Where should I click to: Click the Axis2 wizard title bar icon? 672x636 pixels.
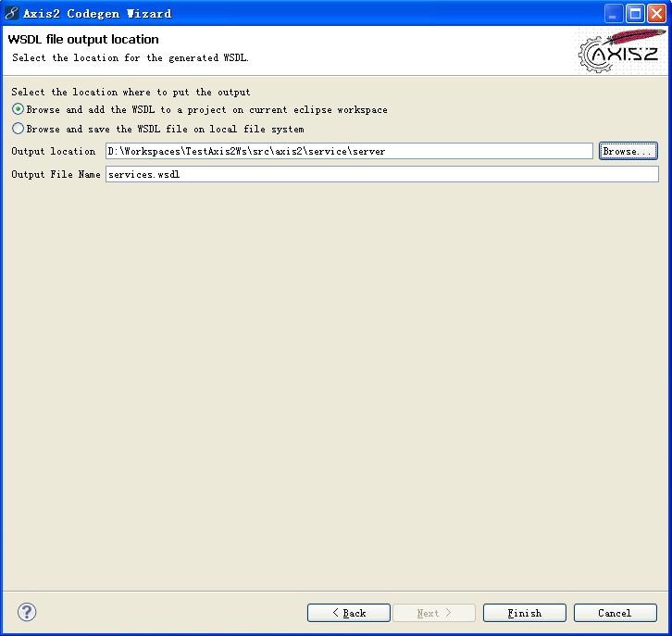(x=12, y=13)
